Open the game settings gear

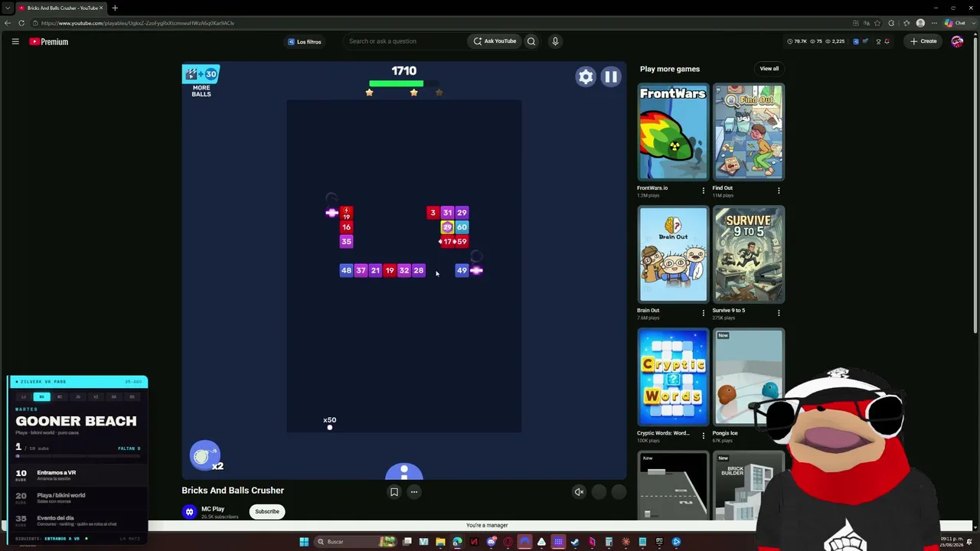click(586, 77)
